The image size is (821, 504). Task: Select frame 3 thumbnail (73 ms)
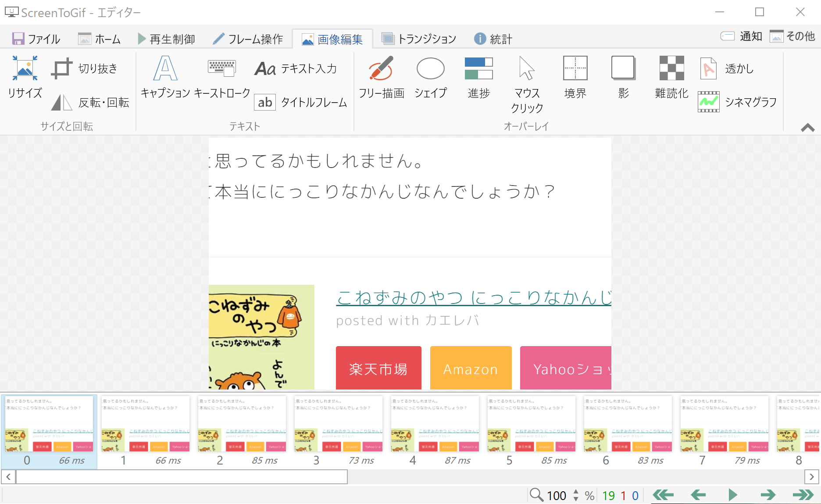[339, 432]
